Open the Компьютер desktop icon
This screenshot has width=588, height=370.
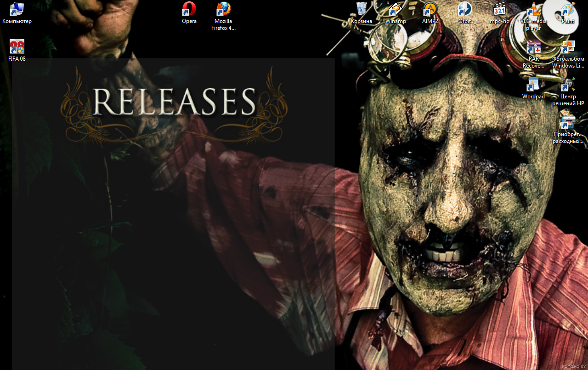pyautogui.click(x=17, y=13)
